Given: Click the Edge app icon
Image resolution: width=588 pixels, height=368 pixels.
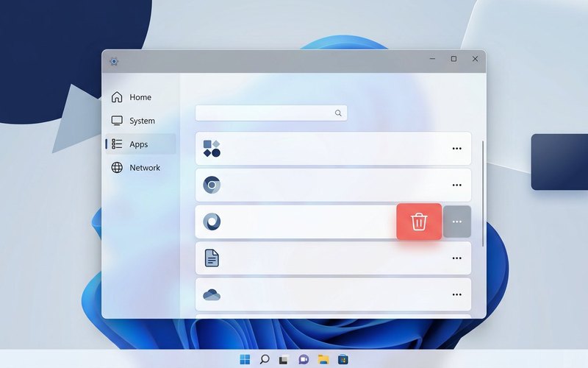Looking at the screenshot, I should coord(212,222).
